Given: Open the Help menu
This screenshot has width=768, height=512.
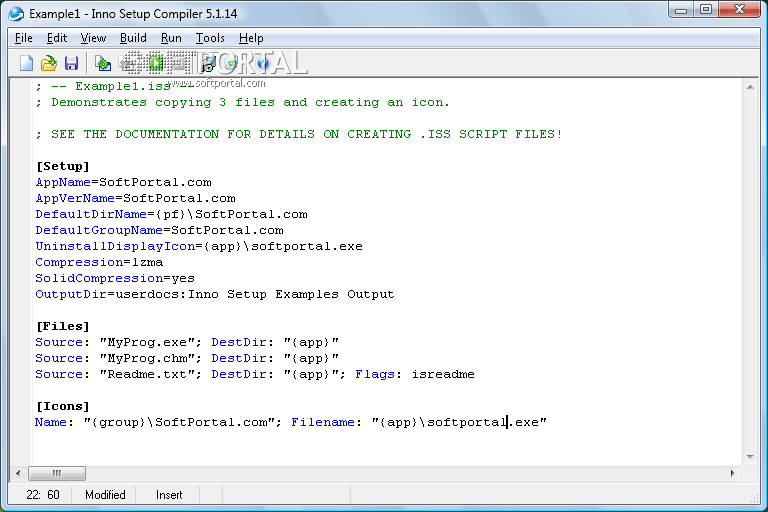Looking at the screenshot, I should [x=251, y=38].
